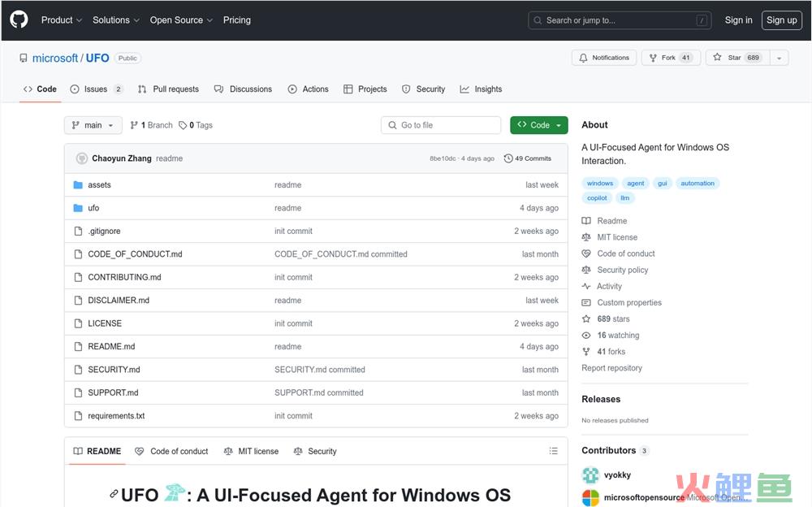Open the CONTRIBUTING.md file
The image size is (812, 507).
coord(124,277)
